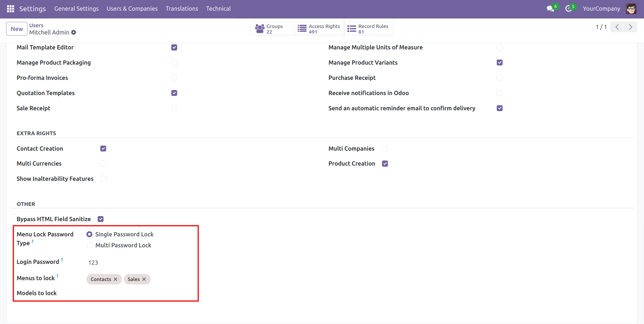Click the user avatar in the top bar

(631, 9)
